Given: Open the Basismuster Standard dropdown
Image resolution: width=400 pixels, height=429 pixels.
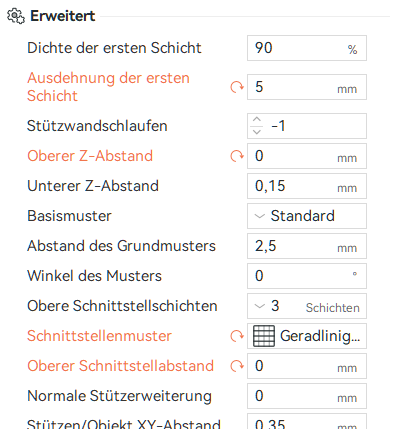Looking at the screenshot, I should (307, 216).
